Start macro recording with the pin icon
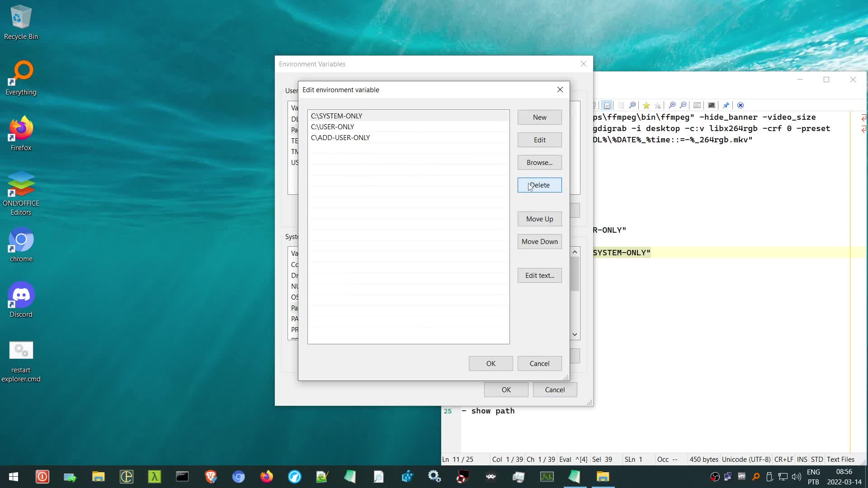 click(726, 105)
